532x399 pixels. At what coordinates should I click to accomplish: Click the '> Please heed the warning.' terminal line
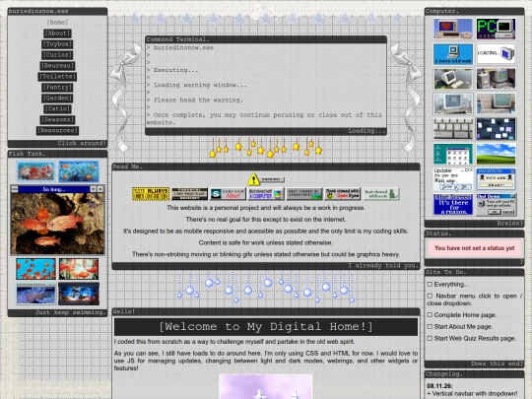pyautogui.click(x=195, y=100)
